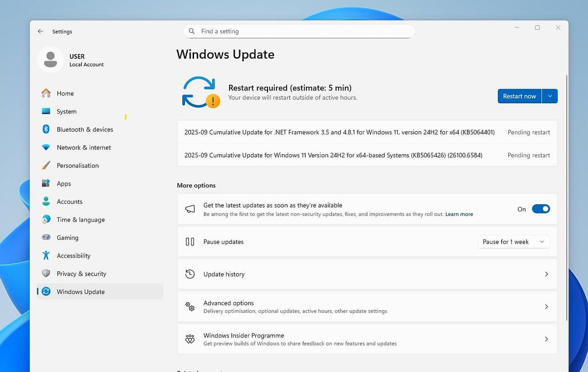Open Home settings page
Image resolution: width=588 pixels, height=372 pixels.
[x=100, y=93]
